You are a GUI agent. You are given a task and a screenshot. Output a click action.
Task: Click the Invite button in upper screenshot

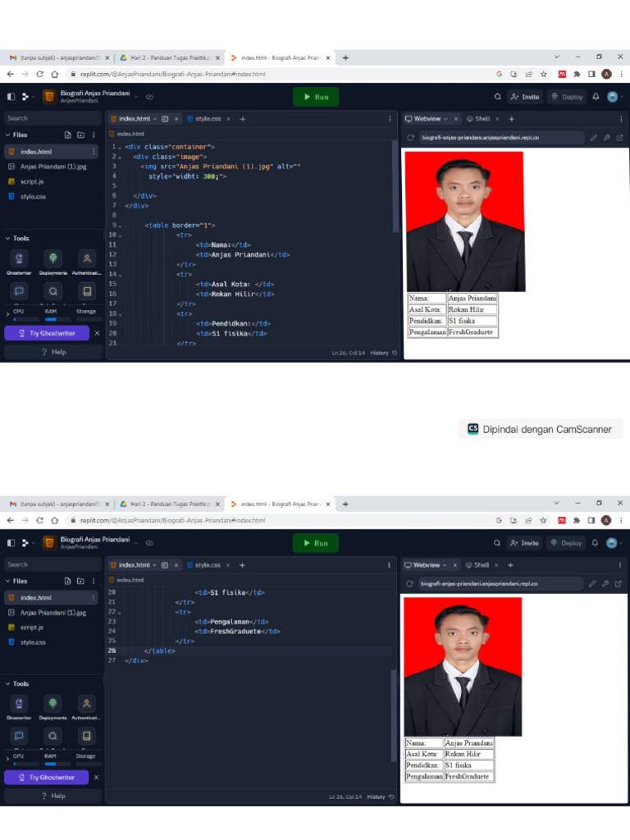pos(525,97)
